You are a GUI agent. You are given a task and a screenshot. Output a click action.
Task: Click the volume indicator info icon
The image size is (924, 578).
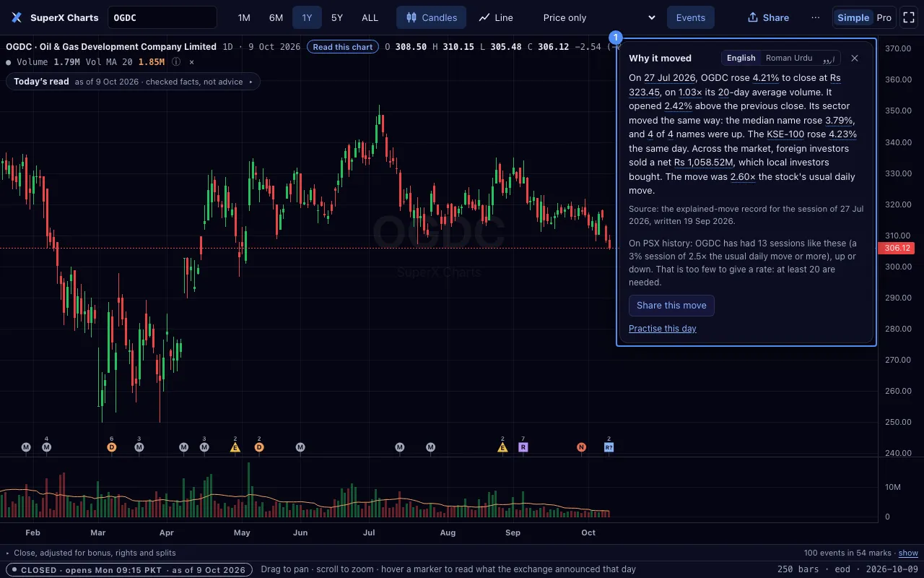pos(176,62)
